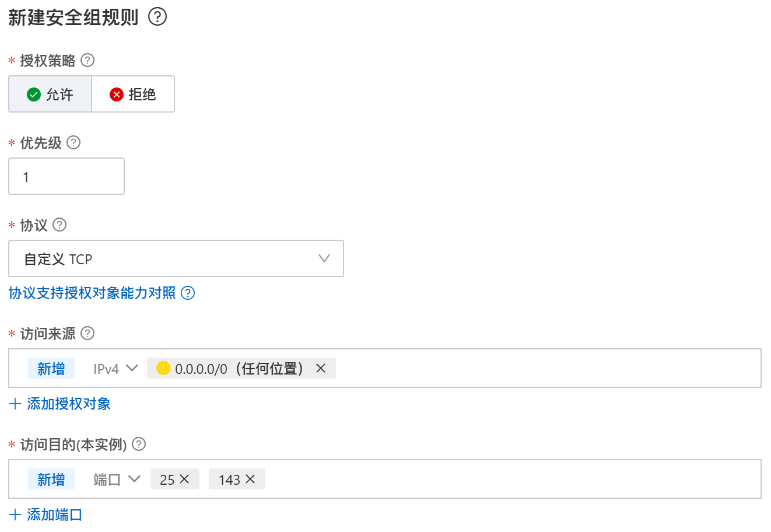Click 添加授权对象 to add a source
This screenshot has height=532, width=771.
[x=60, y=404]
